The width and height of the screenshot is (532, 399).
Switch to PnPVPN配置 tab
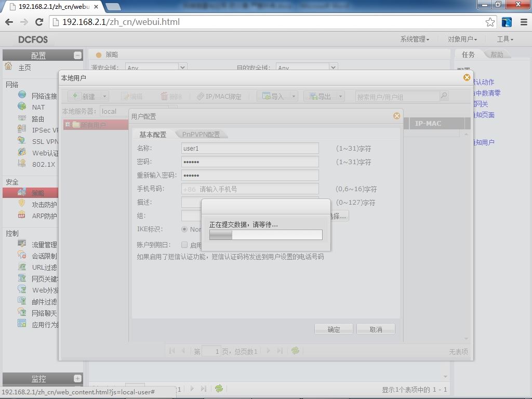pos(201,135)
